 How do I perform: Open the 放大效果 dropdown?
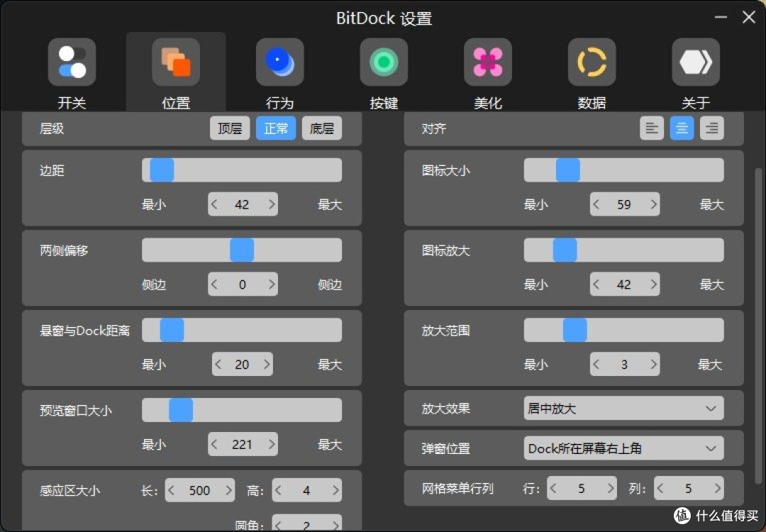(624, 409)
